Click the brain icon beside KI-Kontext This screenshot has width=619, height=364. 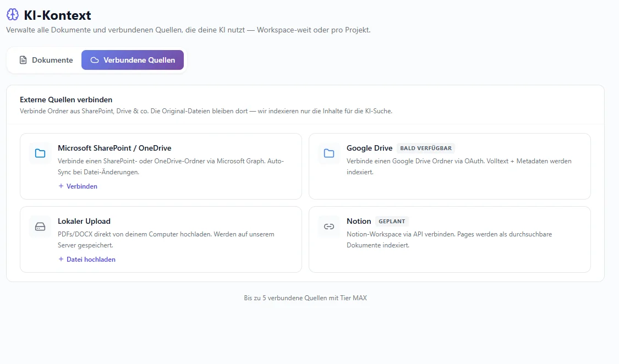[13, 15]
